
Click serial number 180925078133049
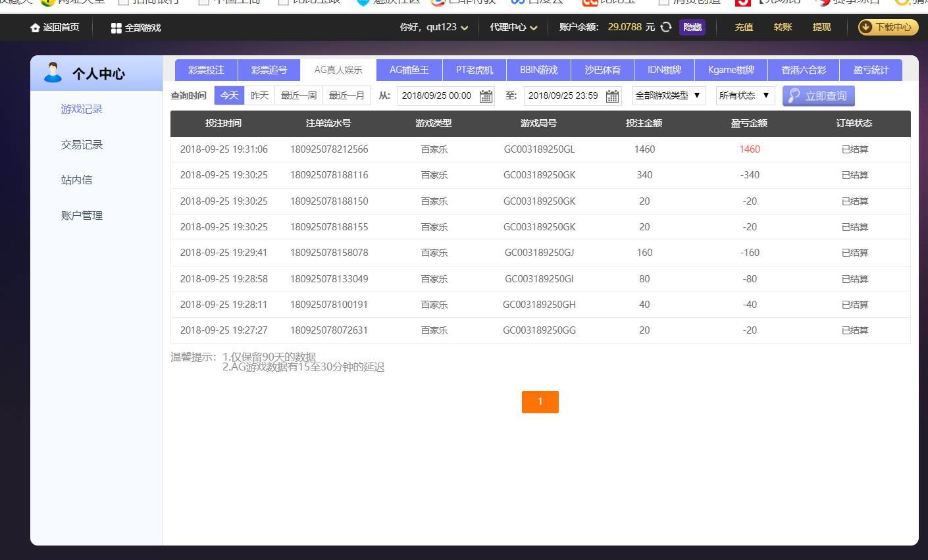[329, 279]
